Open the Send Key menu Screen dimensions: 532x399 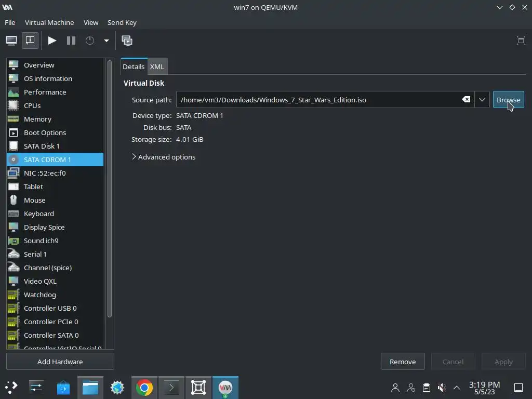122,22
